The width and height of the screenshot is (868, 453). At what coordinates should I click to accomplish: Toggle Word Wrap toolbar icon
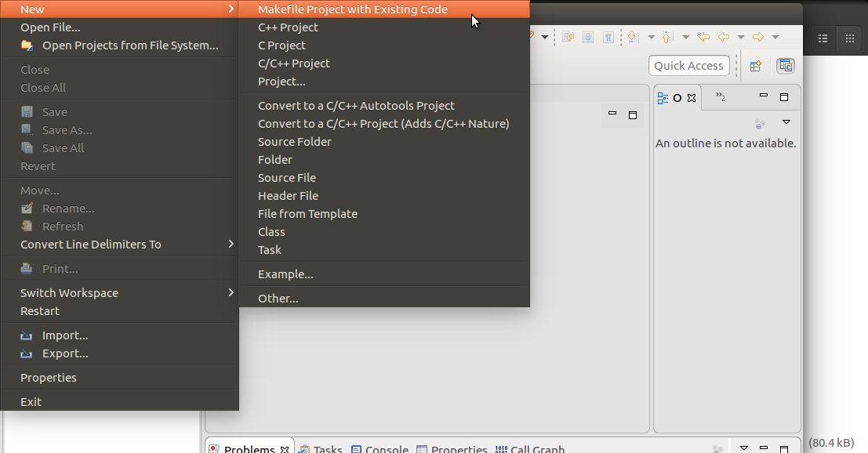568,37
